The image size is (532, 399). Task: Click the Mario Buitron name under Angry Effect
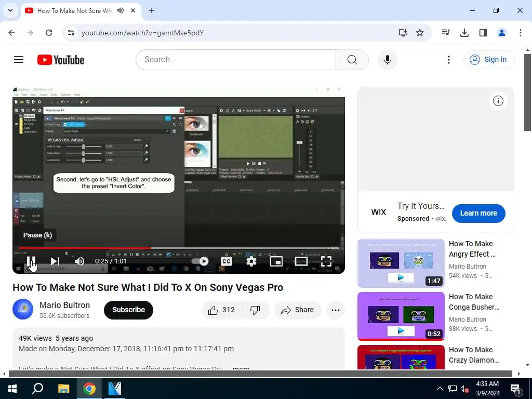click(x=467, y=267)
